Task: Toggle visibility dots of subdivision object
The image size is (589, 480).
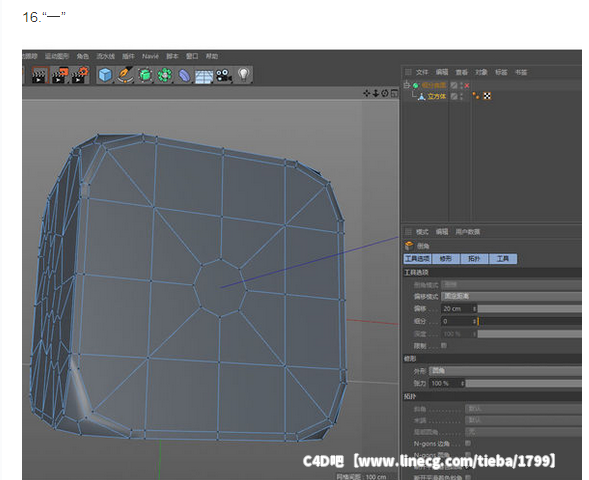Action: point(462,85)
